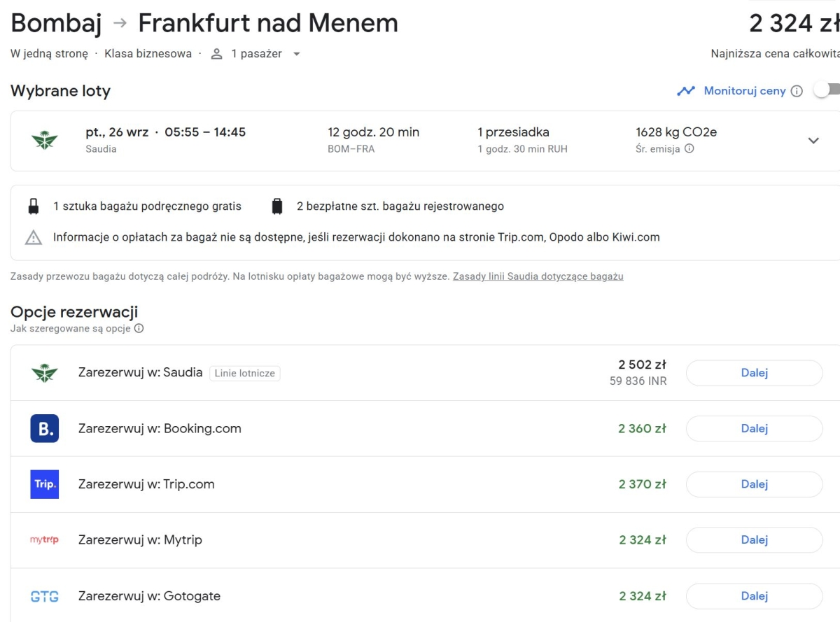Image resolution: width=840 pixels, height=622 pixels.
Task: Click the 1 godz. 30 min RUH layover text
Action: (522, 149)
